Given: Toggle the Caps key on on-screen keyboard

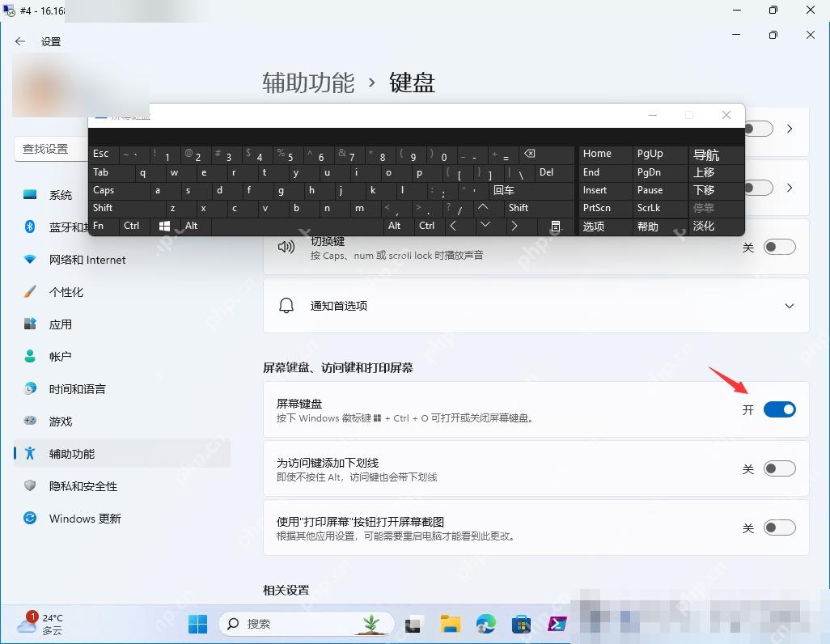Looking at the screenshot, I should point(119,190).
